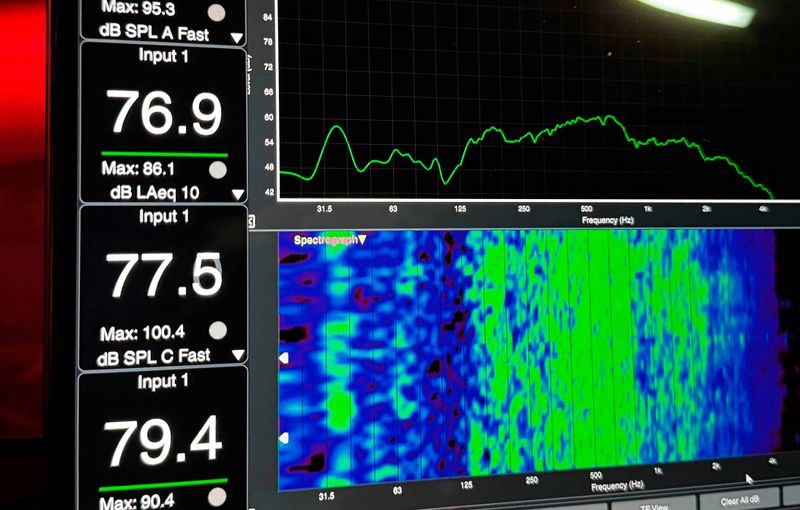Click the TF View button
Viewport: 800px width, 510px height.
(654, 505)
